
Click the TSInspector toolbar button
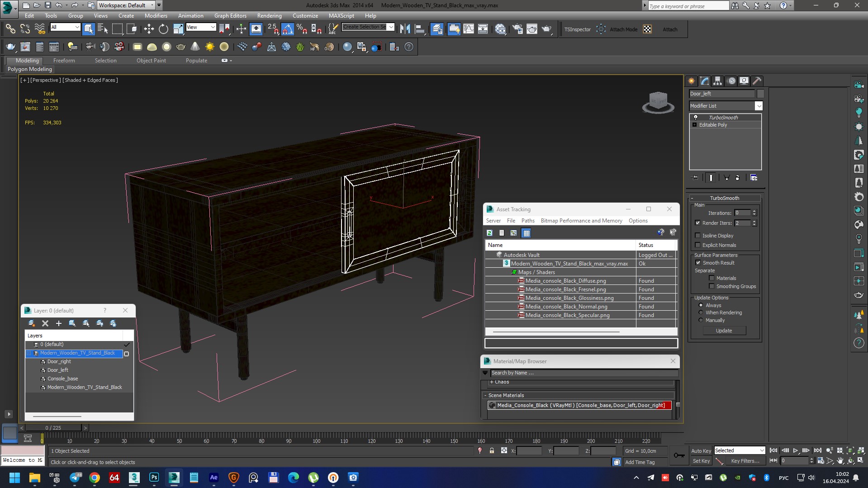click(578, 29)
